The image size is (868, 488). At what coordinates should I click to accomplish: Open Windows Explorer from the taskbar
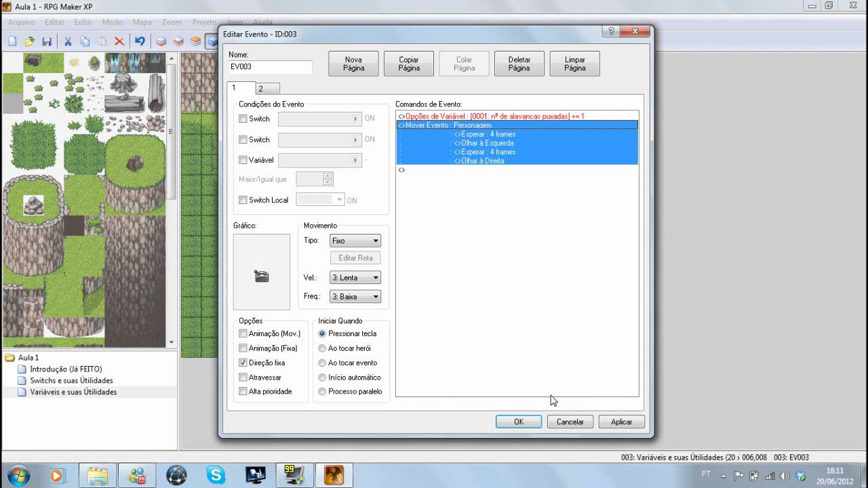(x=98, y=474)
